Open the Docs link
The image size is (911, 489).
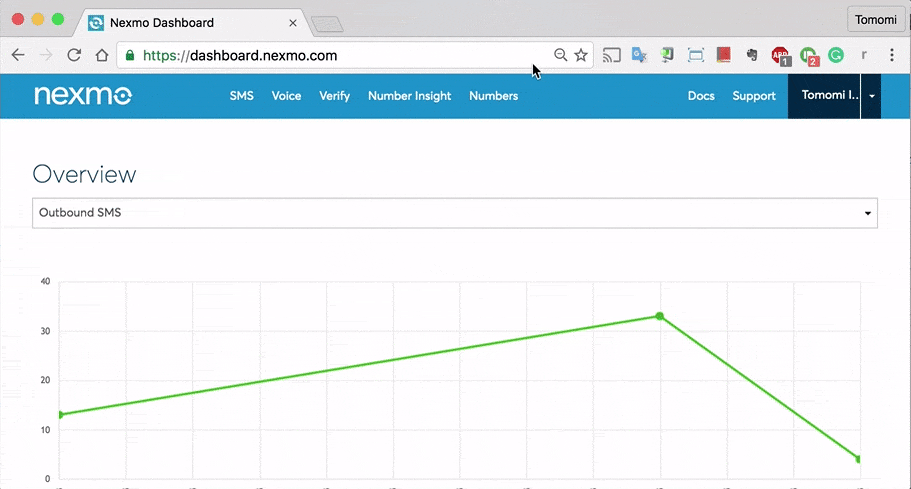[701, 96]
